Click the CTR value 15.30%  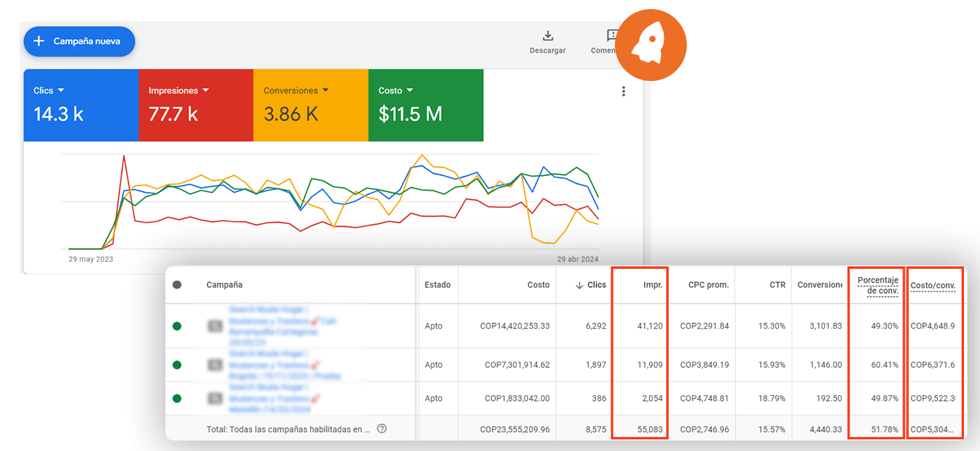(771, 326)
